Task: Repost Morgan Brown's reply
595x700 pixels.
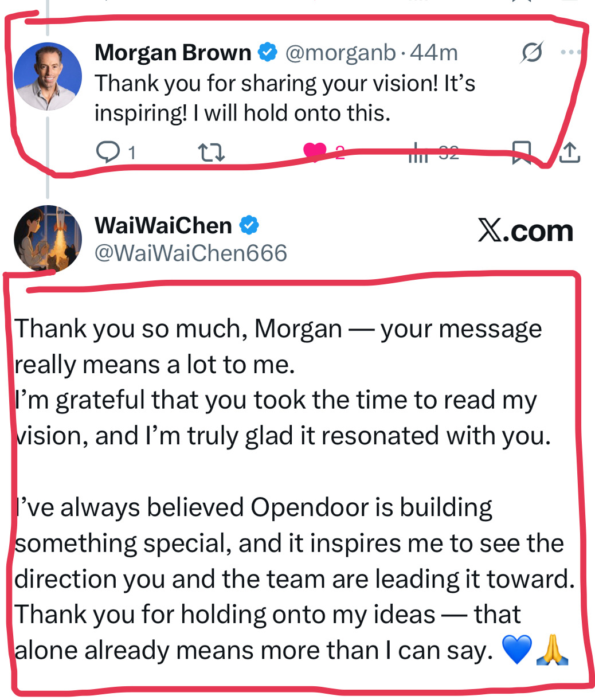Action: tap(211, 152)
